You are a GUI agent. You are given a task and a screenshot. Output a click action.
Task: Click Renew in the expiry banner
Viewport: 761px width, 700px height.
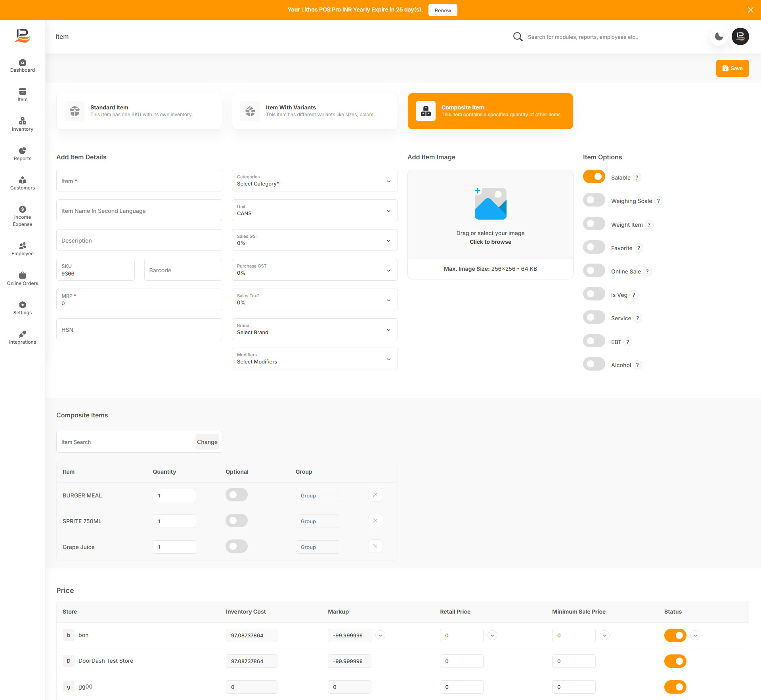pyautogui.click(x=442, y=10)
